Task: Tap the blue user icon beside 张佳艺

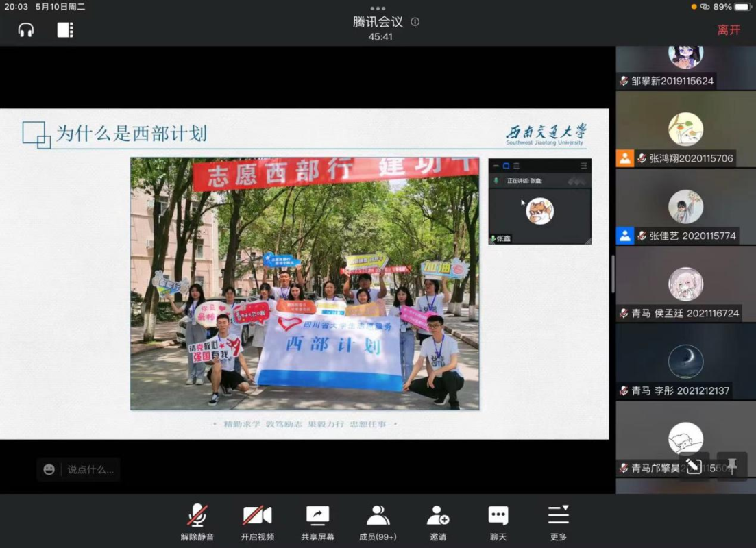Action: (625, 236)
